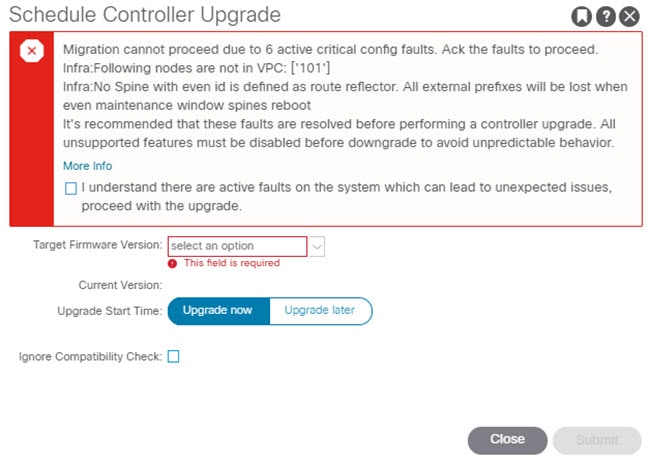
Task: Select the Upgrade now option
Action: (218, 311)
